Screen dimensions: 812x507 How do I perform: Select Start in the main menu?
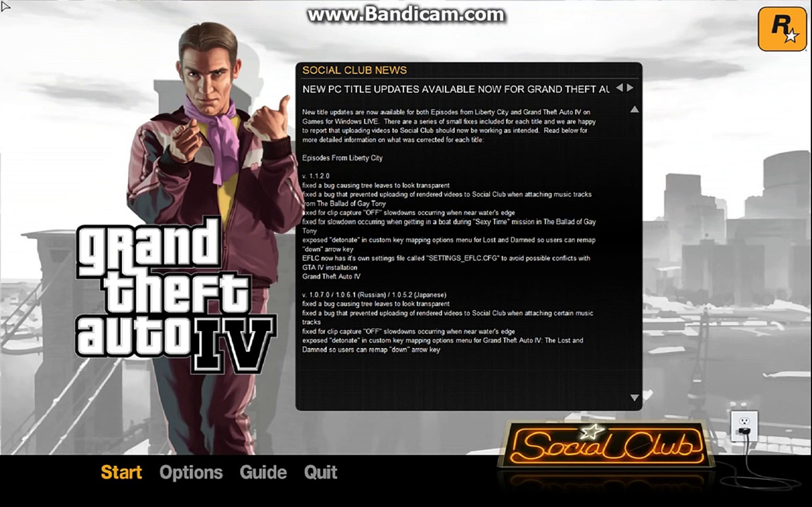click(x=121, y=472)
